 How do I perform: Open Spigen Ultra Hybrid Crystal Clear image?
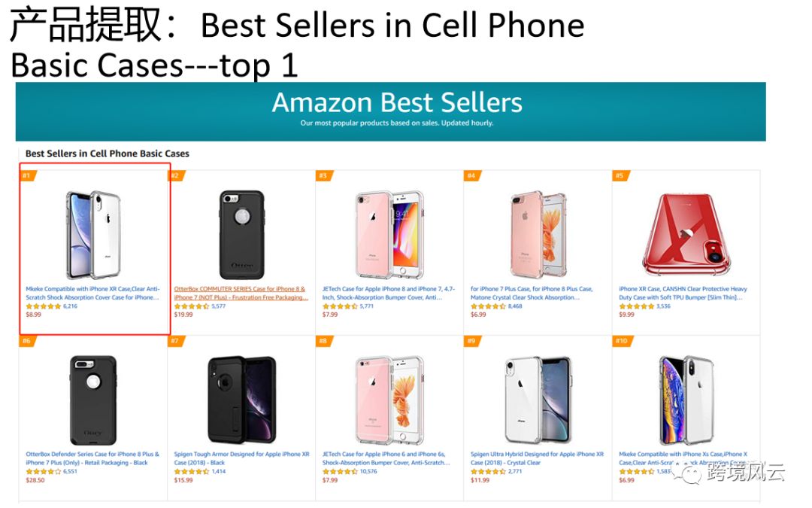point(538,399)
